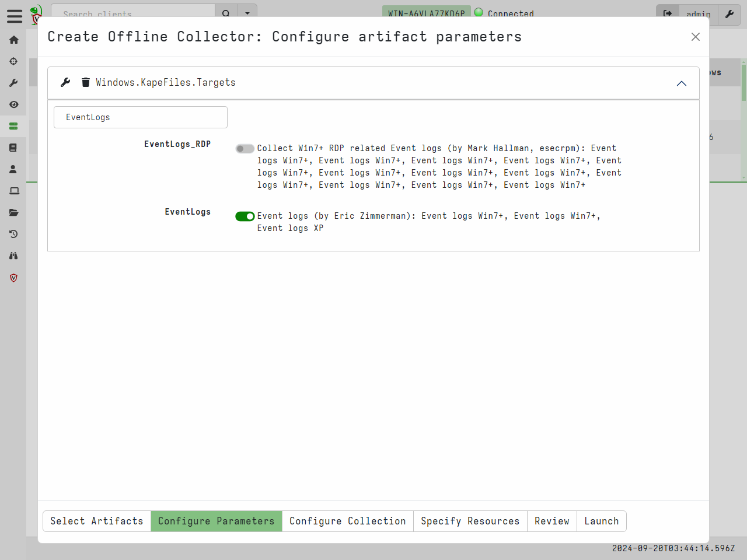Viewport: 747px width, 560px height.
Task: Click inside the EventLogs filter field
Action: 140,117
